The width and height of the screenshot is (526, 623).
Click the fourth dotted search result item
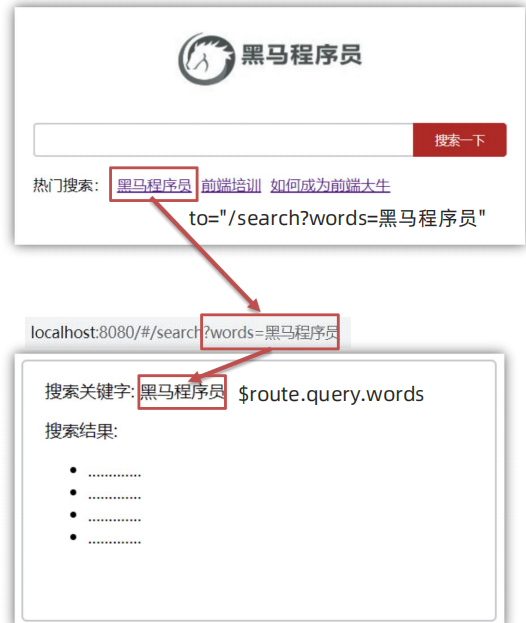click(114, 541)
